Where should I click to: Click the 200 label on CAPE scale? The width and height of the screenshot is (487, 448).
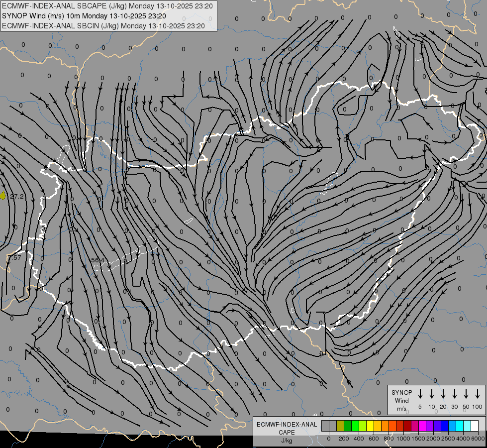(x=344, y=439)
